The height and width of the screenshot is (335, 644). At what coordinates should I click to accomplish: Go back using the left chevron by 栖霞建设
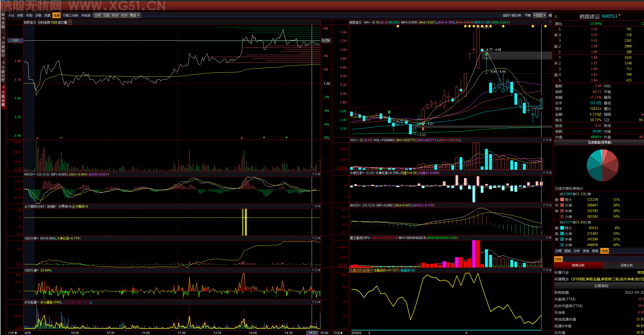pos(556,16)
